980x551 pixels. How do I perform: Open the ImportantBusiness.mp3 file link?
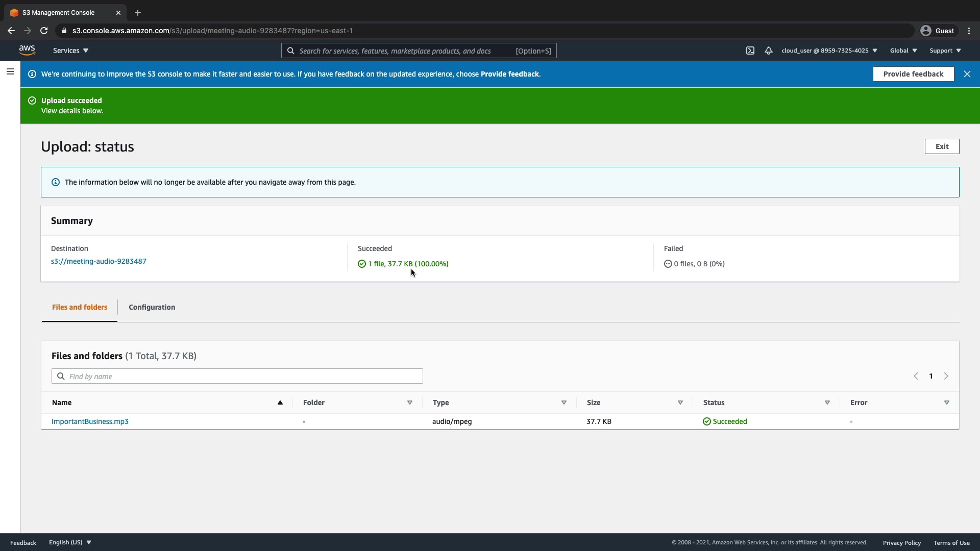point(90,421)
